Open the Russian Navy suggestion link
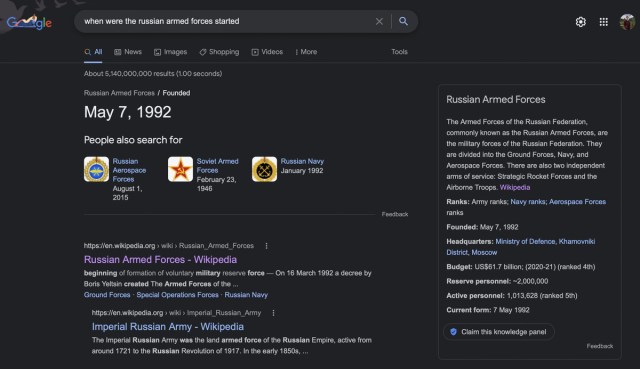The height and width of the screenshot is (369, 640). (x=302, y=161)
